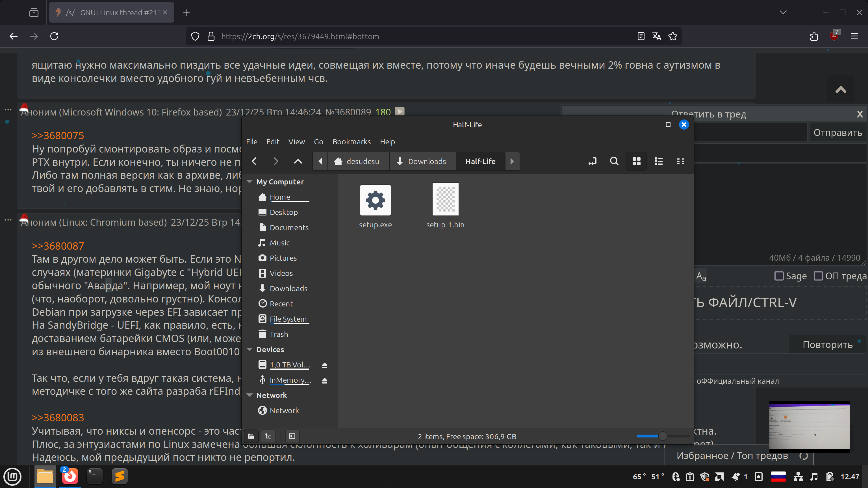Open the View menu
The image size is (868, 488).
[x=296, y=142]
